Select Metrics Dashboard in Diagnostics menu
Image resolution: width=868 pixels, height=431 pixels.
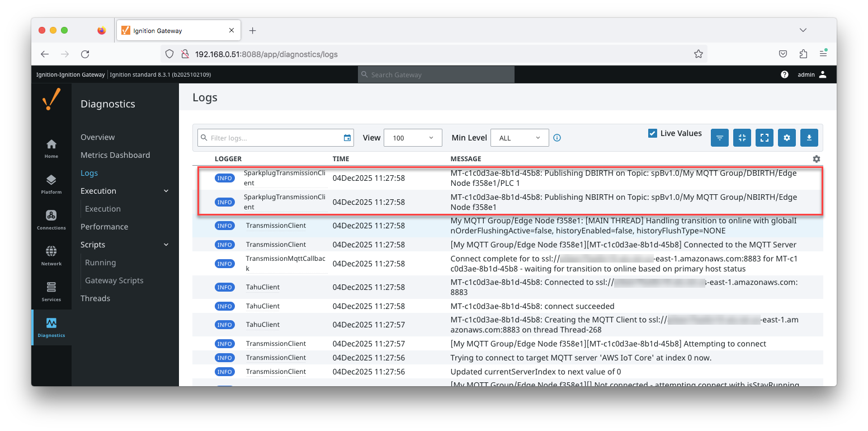(115, 155)
